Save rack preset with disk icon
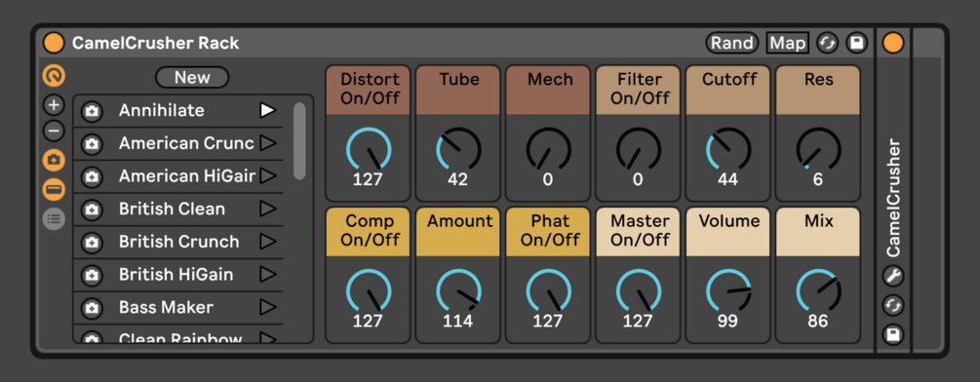The image size is (980, 382). [857, 43]
